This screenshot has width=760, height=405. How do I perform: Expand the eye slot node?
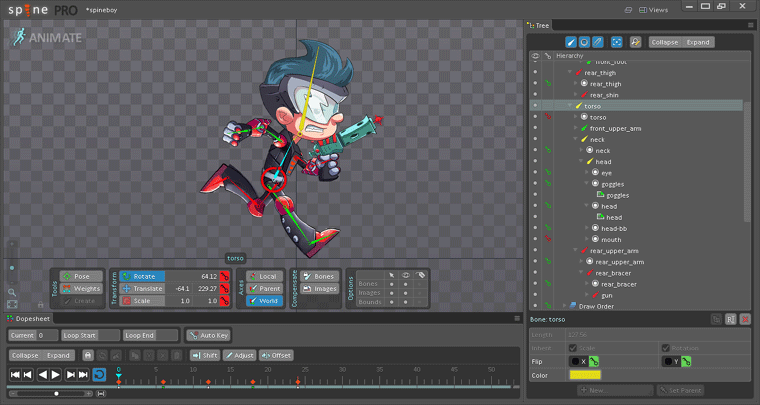(x=586, y=173)
